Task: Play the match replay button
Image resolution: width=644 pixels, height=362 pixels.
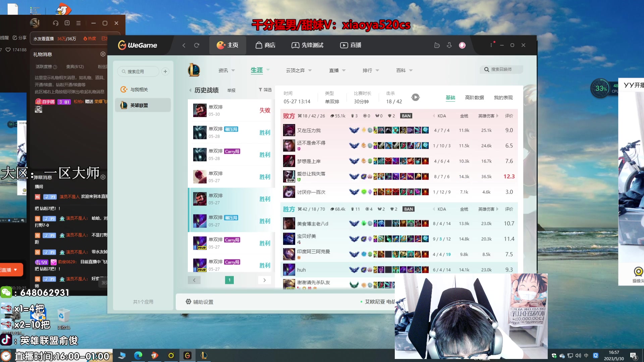Action: tap(415, 97)
